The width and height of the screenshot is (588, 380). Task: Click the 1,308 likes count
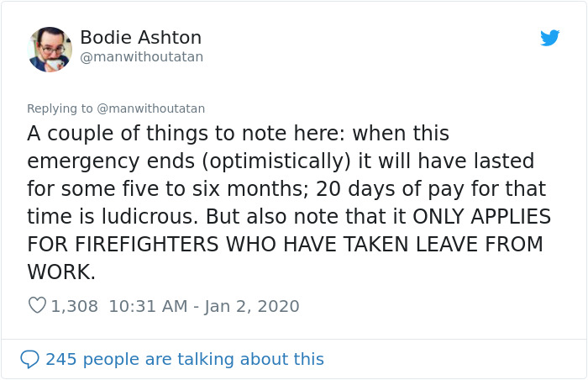tap(74, 306)
